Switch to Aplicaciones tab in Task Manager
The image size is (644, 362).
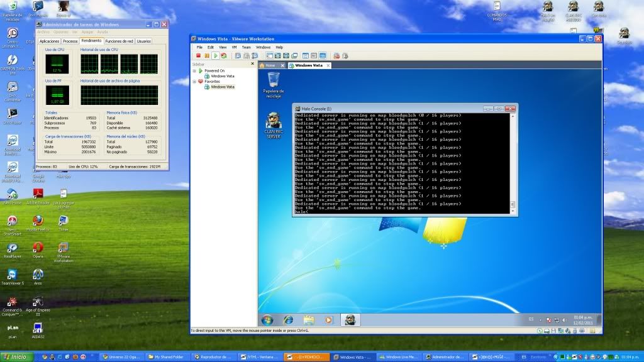[49, 41]
